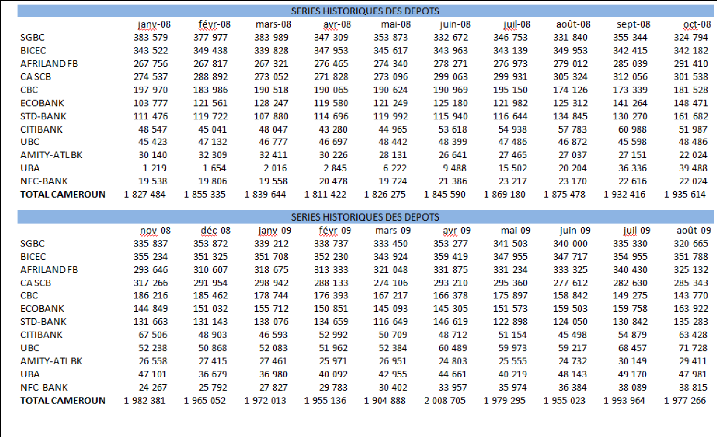The width and height of the screenshot is (717, 437).
Task: Select total value 1 932 416
Action: [x=624, y=195]
